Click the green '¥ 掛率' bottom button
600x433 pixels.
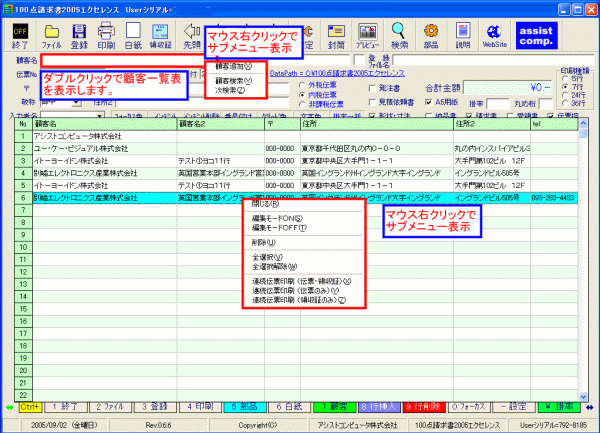click(558, 407)
